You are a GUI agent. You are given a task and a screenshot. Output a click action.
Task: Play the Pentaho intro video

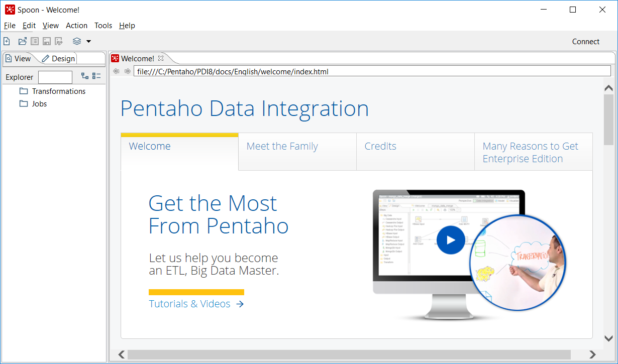coord(451,240)
